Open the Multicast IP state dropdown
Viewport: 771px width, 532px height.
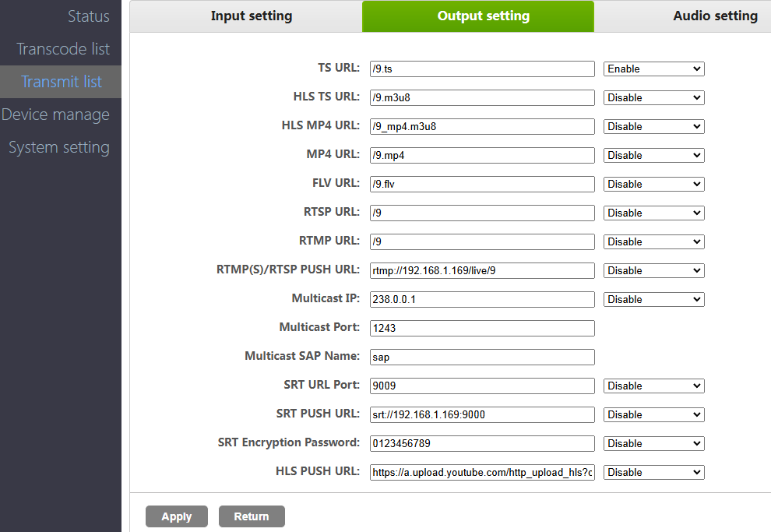coord(654,299)
